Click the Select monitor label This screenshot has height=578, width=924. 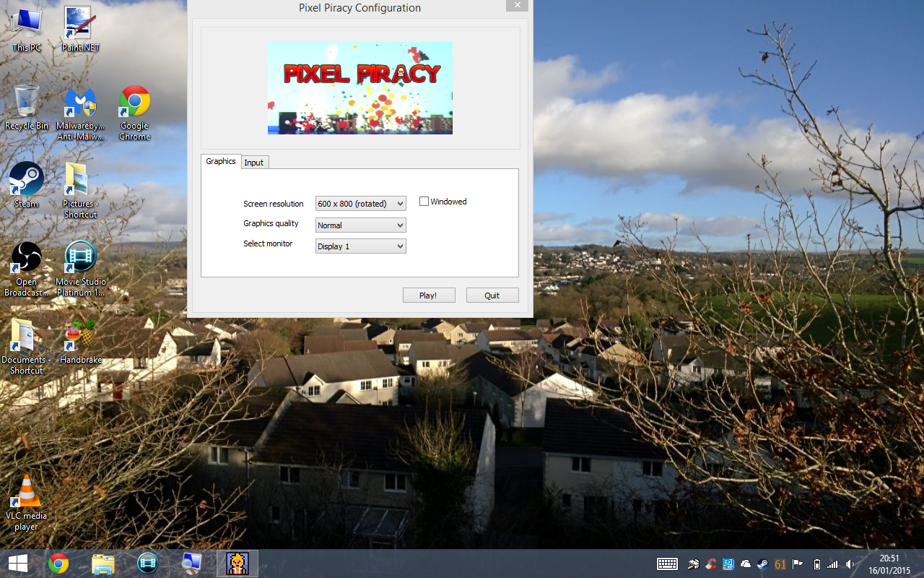[268, 243]
